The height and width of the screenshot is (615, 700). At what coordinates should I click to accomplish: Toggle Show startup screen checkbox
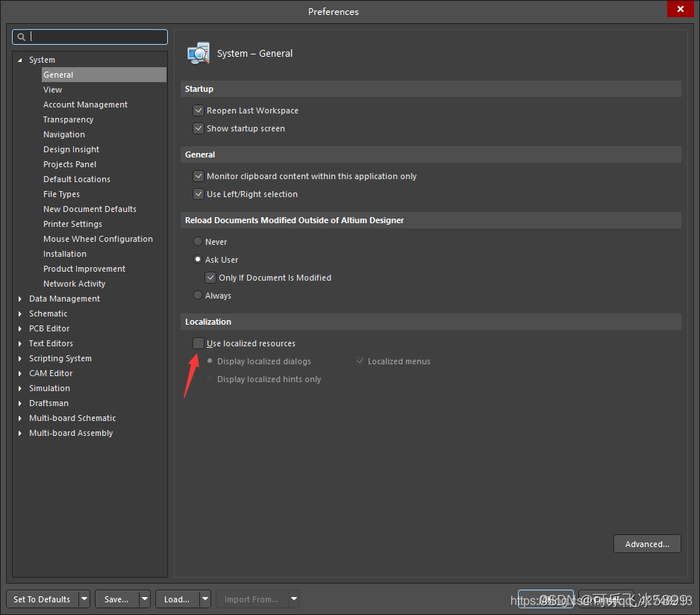pos(199,128)
